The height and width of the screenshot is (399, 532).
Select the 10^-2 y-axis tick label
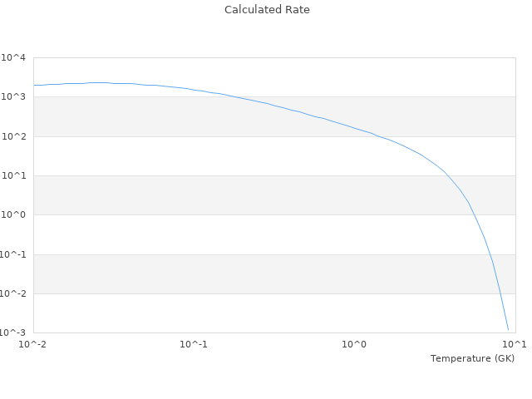pyautogui.click(x=14, y=293)
